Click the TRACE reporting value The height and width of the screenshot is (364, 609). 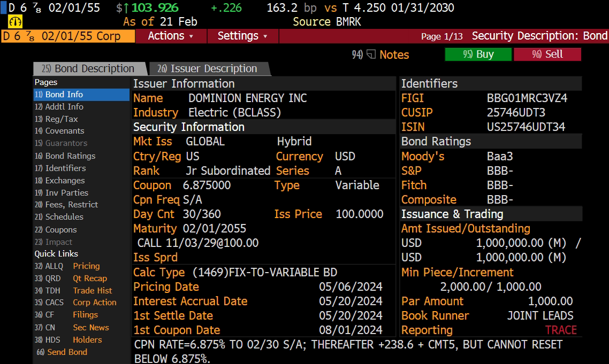pos(561,330)
